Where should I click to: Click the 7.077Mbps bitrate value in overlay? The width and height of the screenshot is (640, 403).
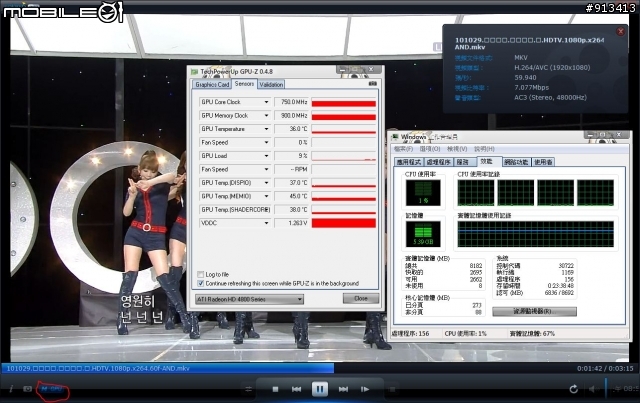(x=531, y=87)
